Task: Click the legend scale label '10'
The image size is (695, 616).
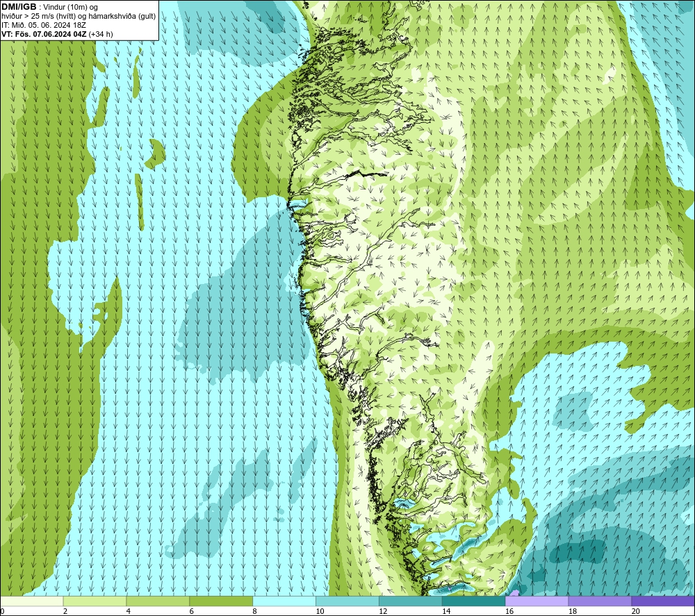Action: click(320, 612)
